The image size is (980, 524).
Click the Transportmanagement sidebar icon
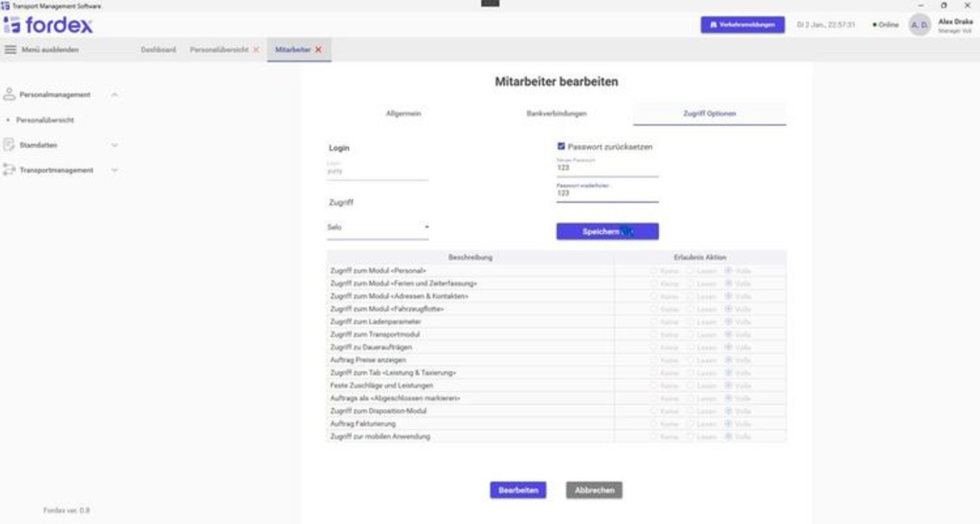pos(9,170)
